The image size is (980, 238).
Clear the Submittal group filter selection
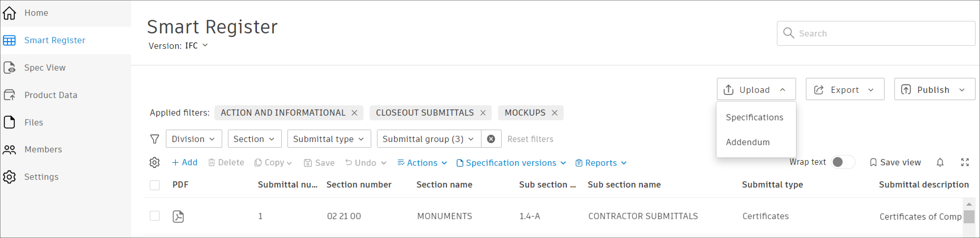(x=491, y=139)
